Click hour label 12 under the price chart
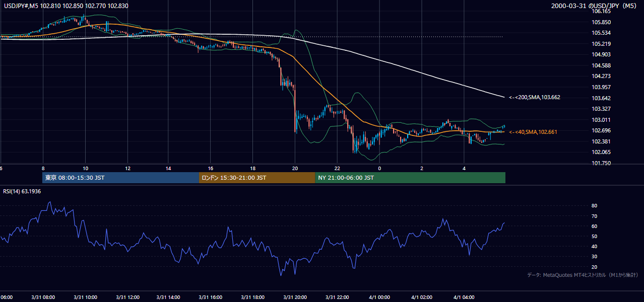The image size is (644, 302). (x=127, y=169)
